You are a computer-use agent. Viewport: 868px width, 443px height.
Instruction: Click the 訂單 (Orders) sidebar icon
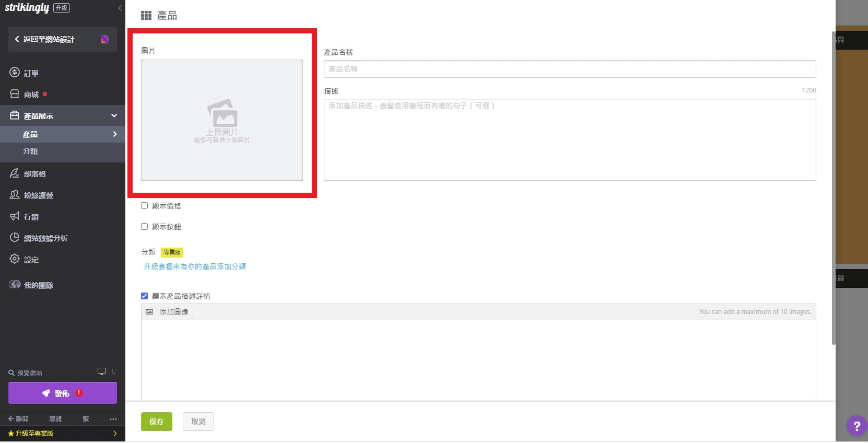click(15, 73)
